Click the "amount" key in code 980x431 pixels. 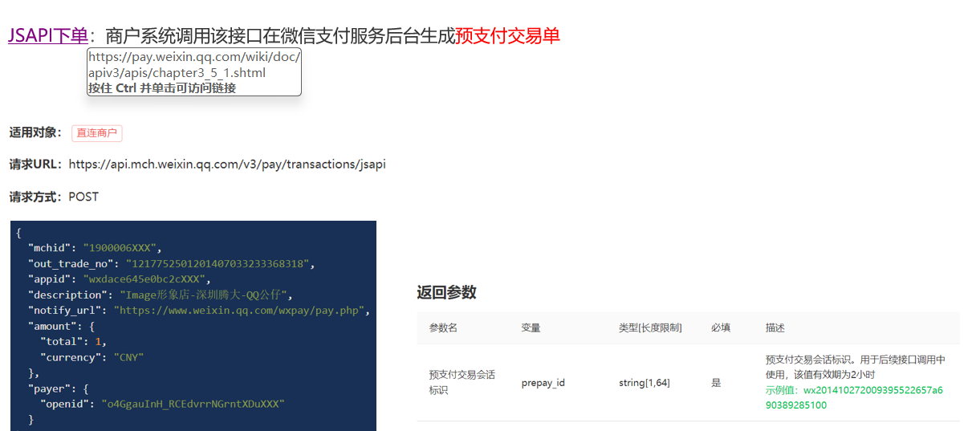click(53, 327)
